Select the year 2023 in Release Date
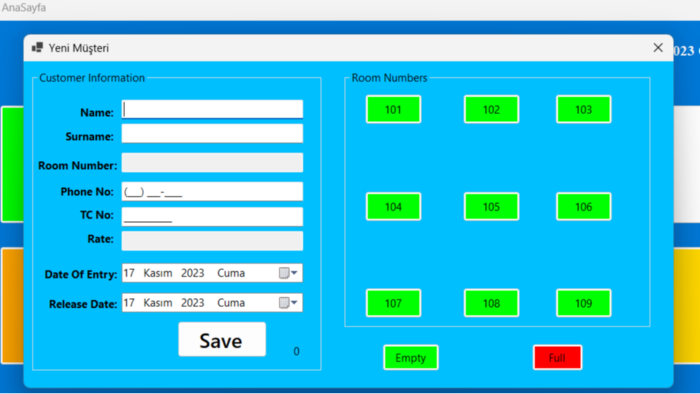 pos(192,303)
